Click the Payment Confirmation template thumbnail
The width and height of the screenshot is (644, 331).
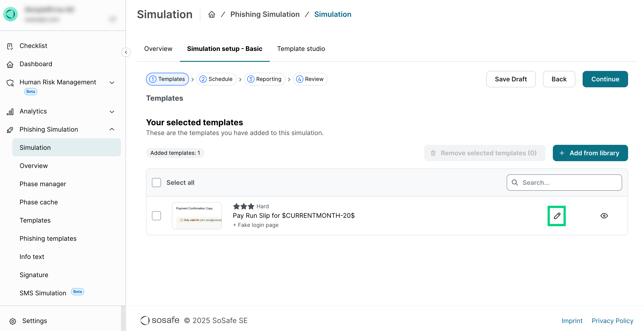197,216
